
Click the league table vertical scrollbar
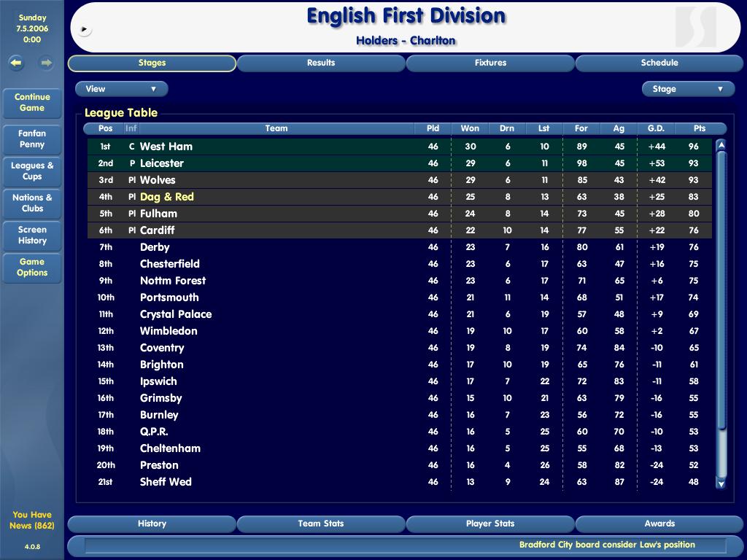click(721, 292)
